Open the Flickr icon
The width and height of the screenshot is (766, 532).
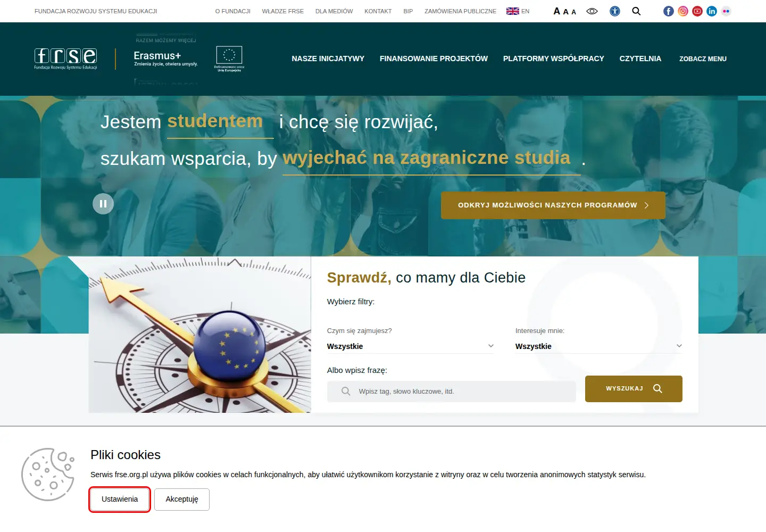[x=726, y=11]
